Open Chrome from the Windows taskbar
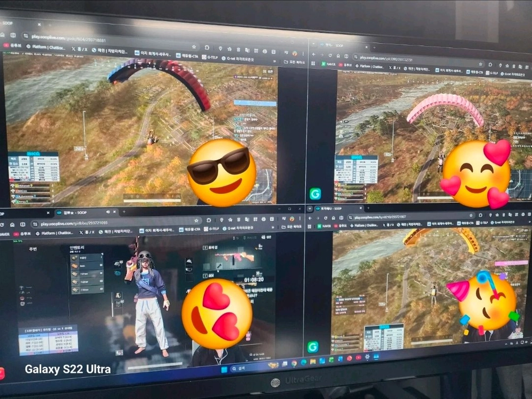Screen dimensions: 532x399 [x=294, y=363]
